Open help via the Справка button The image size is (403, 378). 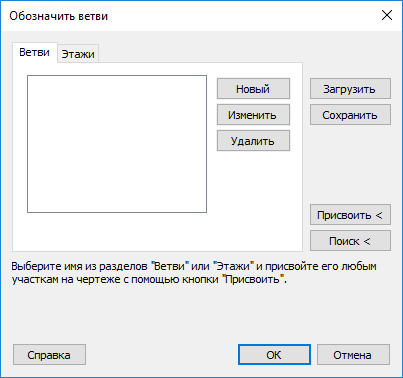[x=49, y=355]
